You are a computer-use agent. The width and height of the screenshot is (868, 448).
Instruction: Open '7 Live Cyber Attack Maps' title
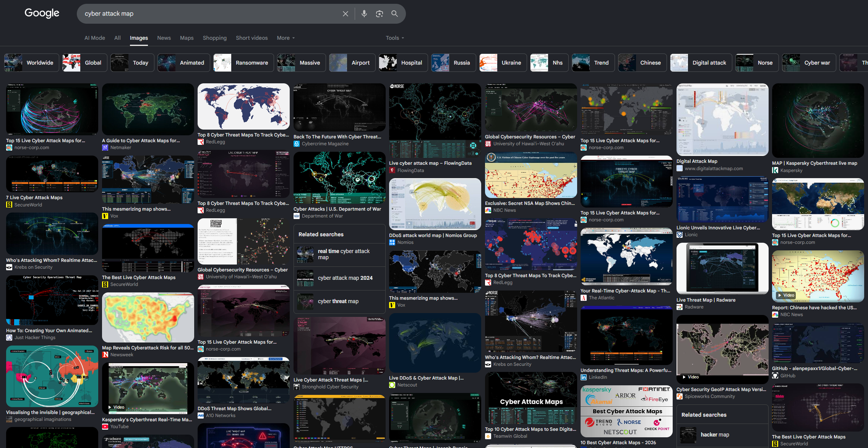click(34, 198)
